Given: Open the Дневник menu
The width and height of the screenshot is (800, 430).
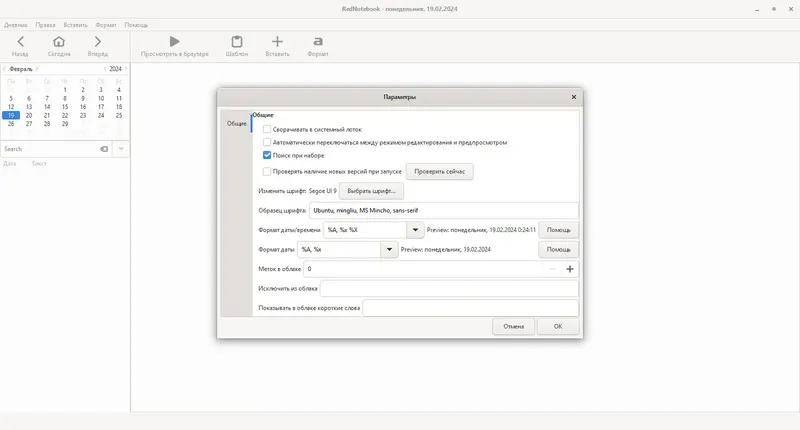Looking at the screenshot, I should coord(16,25).
